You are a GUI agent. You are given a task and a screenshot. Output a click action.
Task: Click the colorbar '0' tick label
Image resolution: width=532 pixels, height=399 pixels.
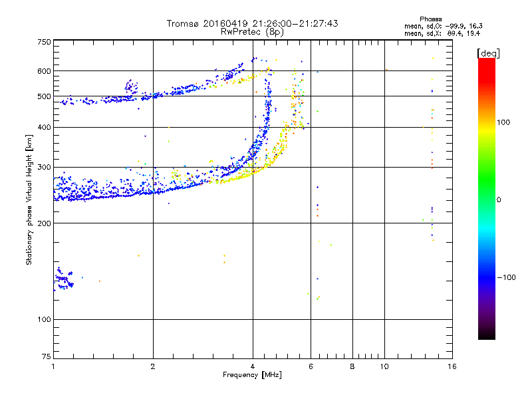(499, 200)
